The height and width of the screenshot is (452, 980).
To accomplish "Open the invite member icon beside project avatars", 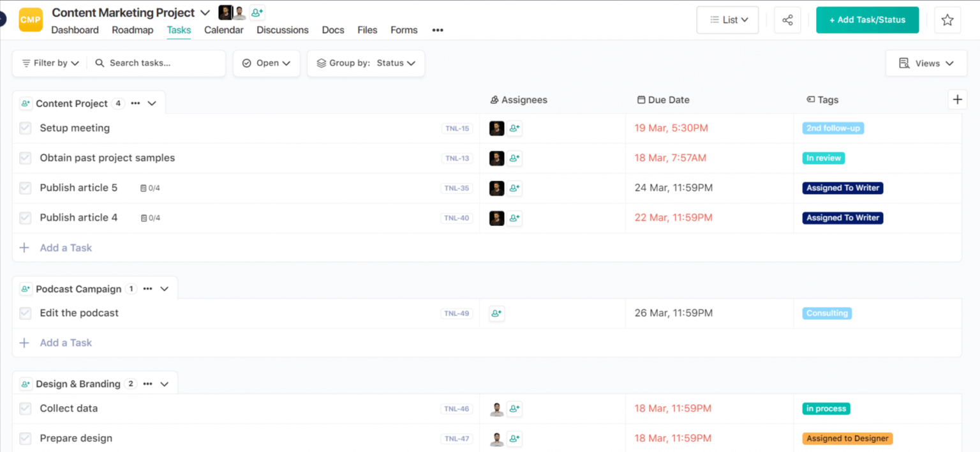I will click(256, 12).
